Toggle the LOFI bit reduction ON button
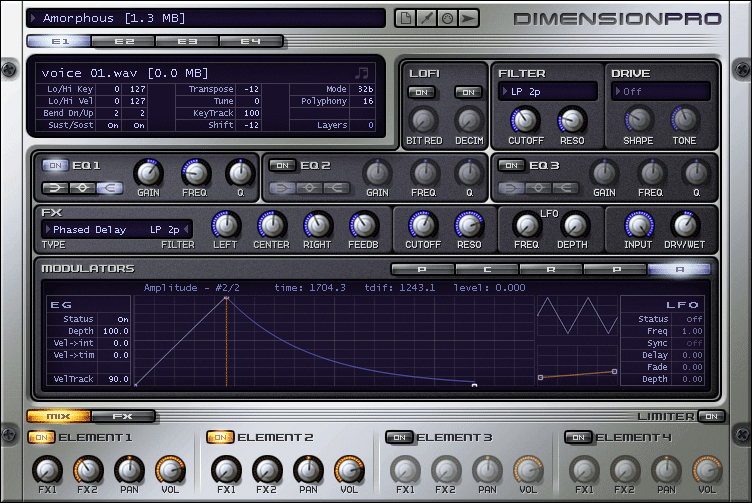This screenshot has width=752, height=503. coord(422,92)
